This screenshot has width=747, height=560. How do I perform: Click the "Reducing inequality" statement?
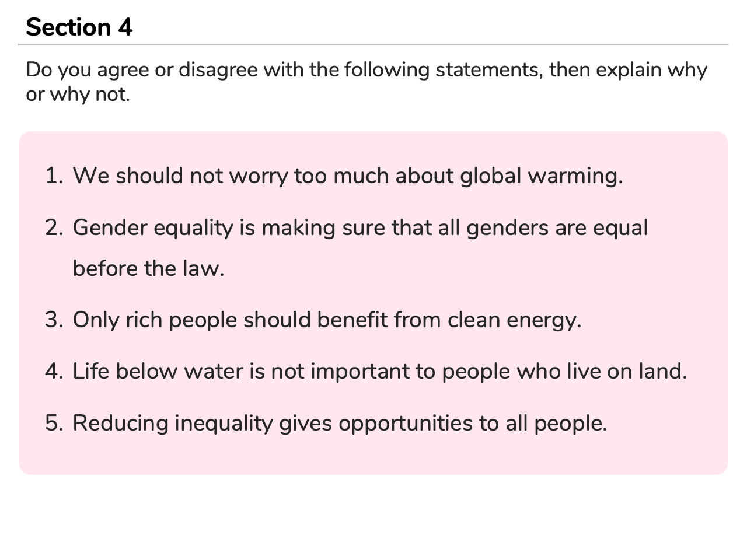340,423
